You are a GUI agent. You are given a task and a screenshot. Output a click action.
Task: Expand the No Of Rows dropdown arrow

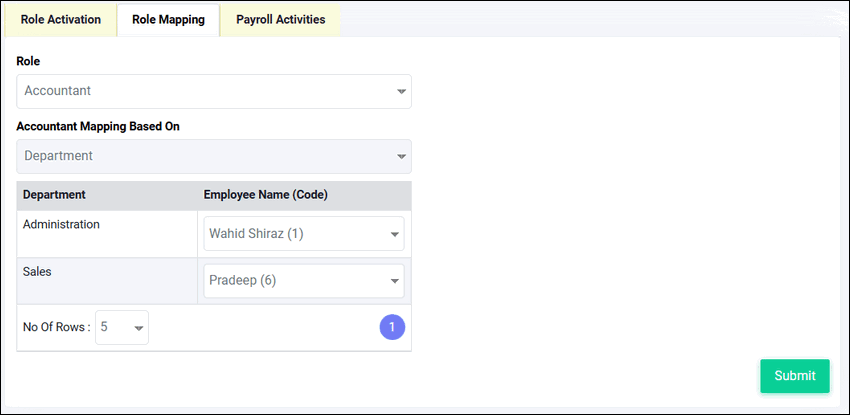138,328
